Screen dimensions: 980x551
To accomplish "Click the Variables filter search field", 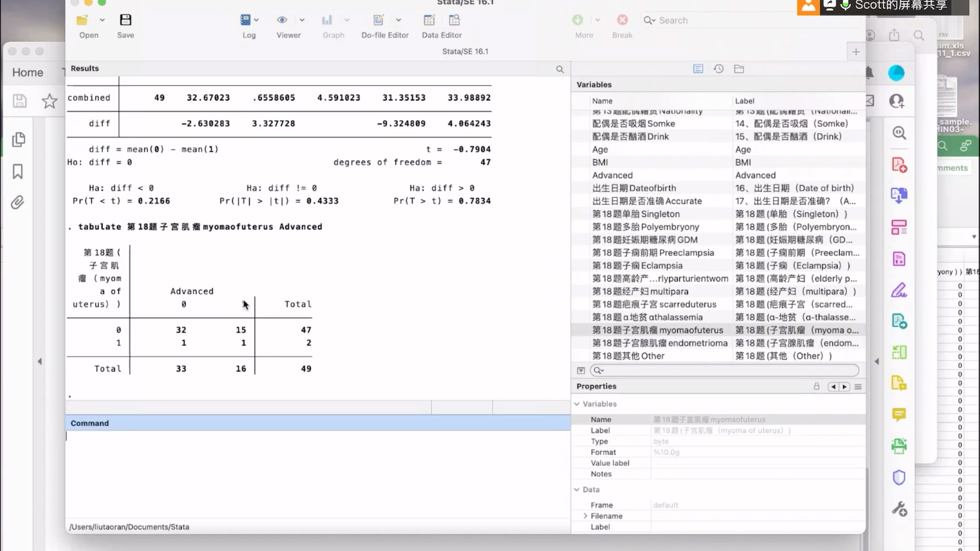I will (724, 371).
